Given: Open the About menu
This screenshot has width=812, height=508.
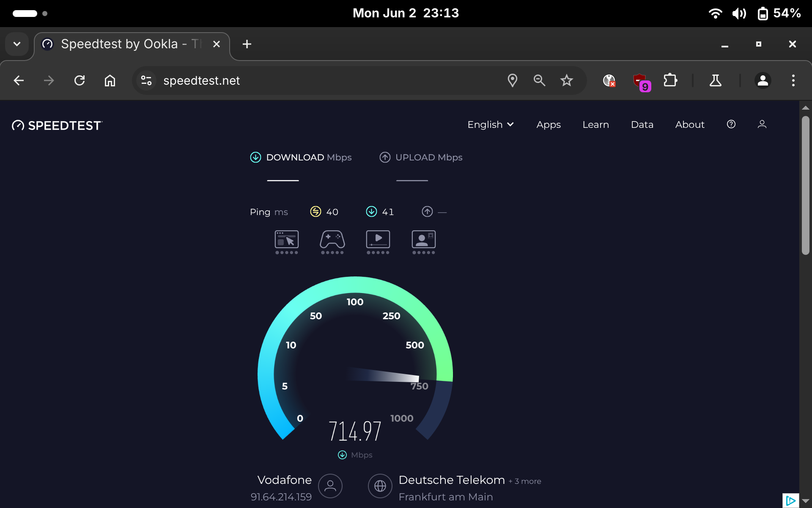Looking at the screenshot, I should tap(690, 124).
